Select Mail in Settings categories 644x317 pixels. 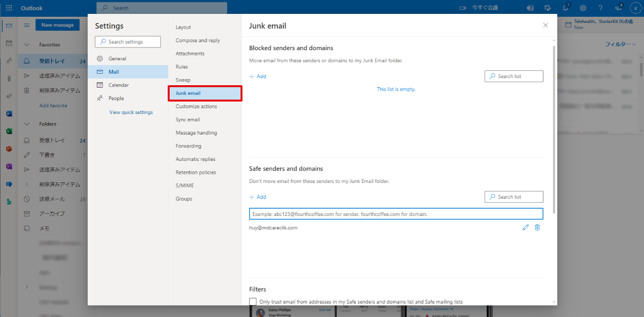128,72
